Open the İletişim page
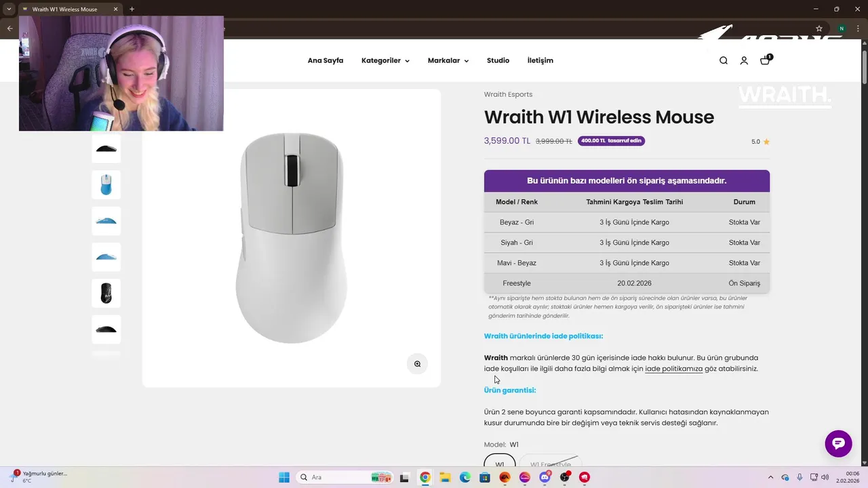868x488 pixels. click(540, 60)
